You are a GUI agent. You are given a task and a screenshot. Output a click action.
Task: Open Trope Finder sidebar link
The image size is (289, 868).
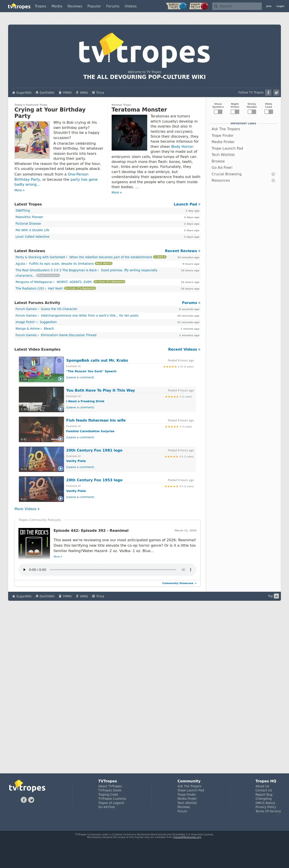click(x=222, y=135)
